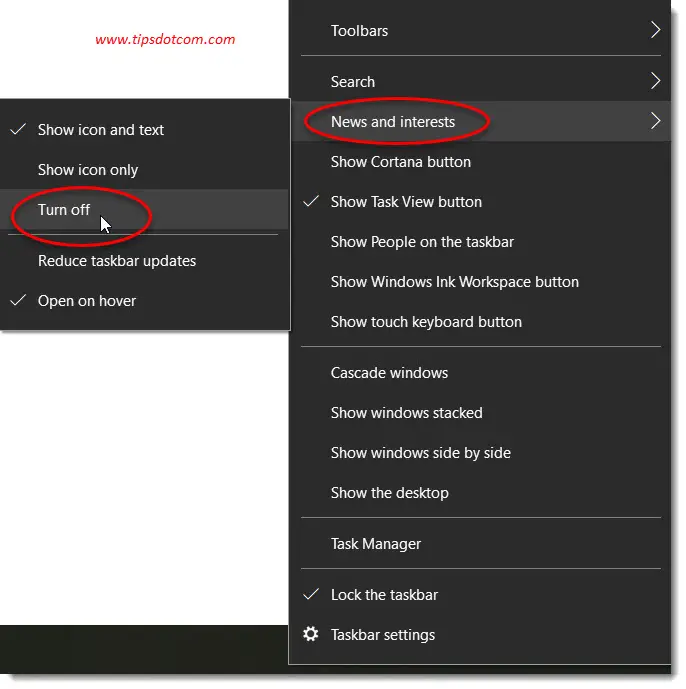Screen dimensions: 686x689
Task: Choose Show icon only option
Action: (x=88, y=170)
